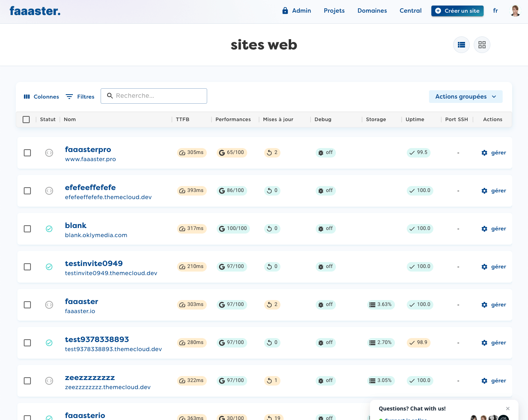Open the Admin menu
Screen dimensions: 528x420
tap(297, 11)
